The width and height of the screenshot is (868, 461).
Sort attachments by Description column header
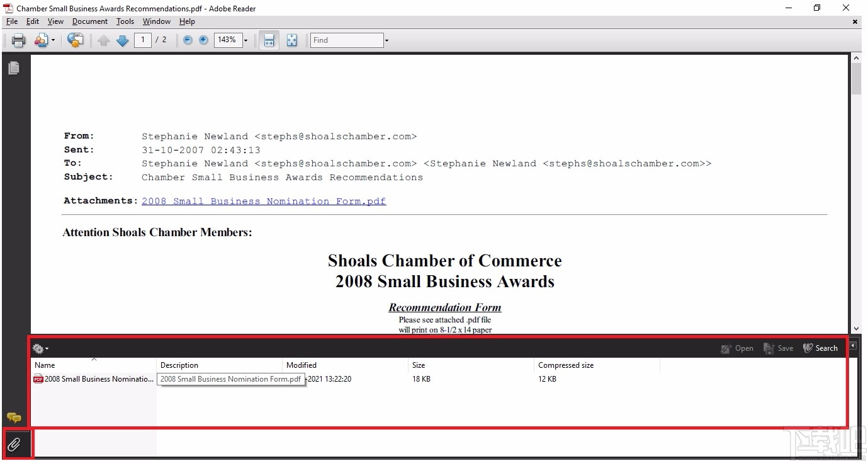click(220, 365)
